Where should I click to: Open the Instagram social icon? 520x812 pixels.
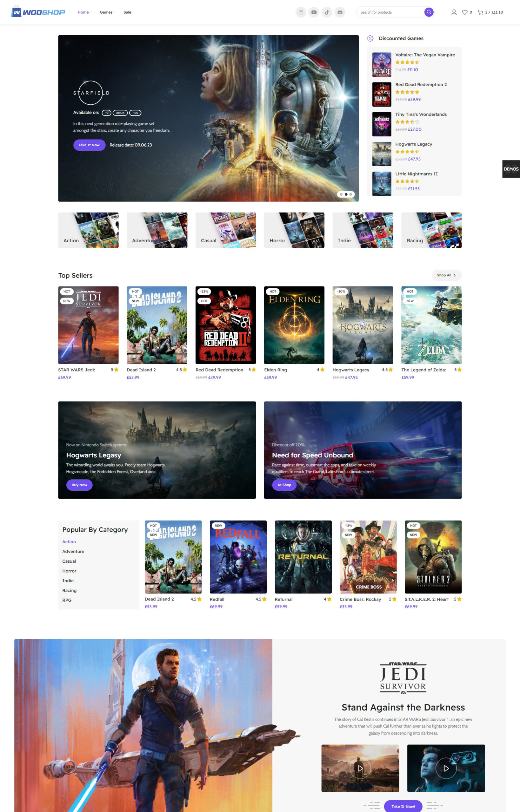[x=301, y=12]
